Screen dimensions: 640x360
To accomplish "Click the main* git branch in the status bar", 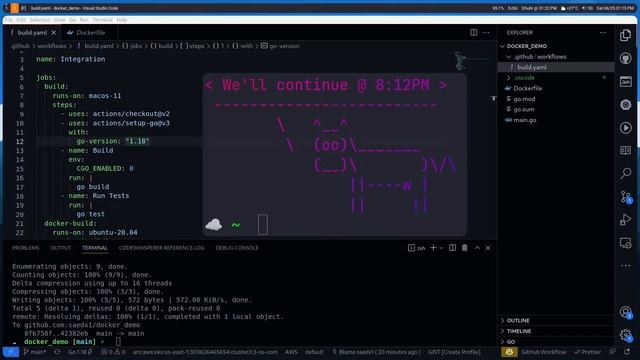I will 35,352.
